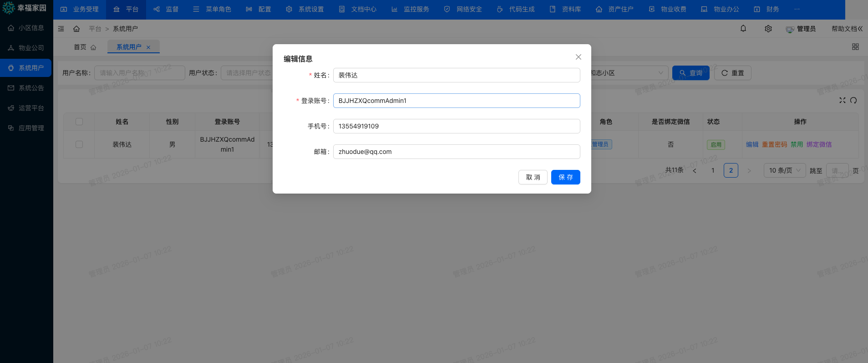Viewport: 868px width, 363px height.
Task: Click the 取消 button in the dialog
Action: [x=533, y=177]
